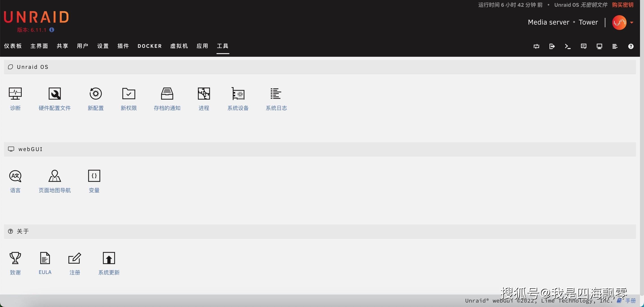Go to the 主界面 main tab
The width and height of the screenshot is (644, 307).
point(39,46)
